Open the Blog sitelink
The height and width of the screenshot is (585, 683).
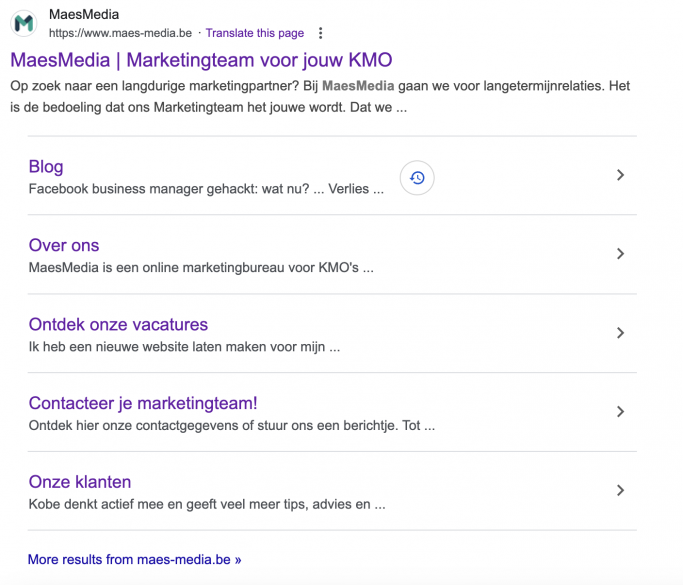(x=46, y=167)
